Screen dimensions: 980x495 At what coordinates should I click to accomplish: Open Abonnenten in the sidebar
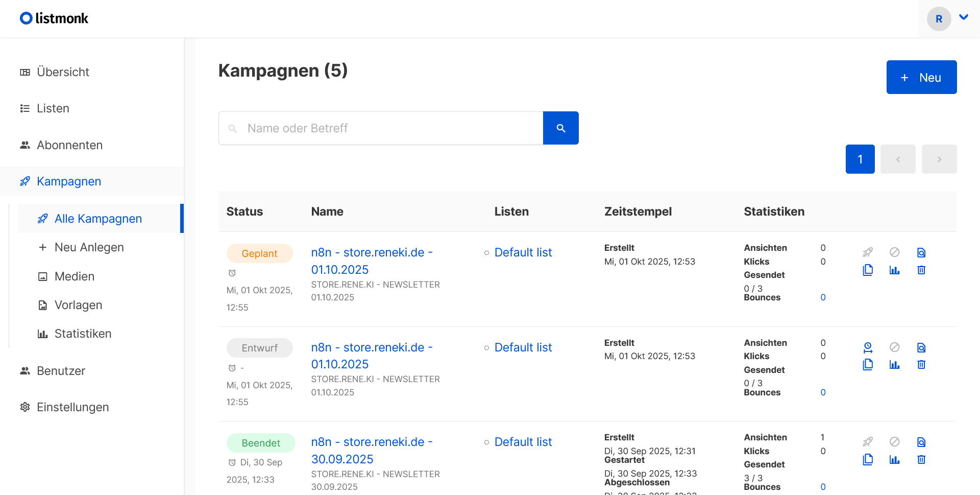click(69, 145)
